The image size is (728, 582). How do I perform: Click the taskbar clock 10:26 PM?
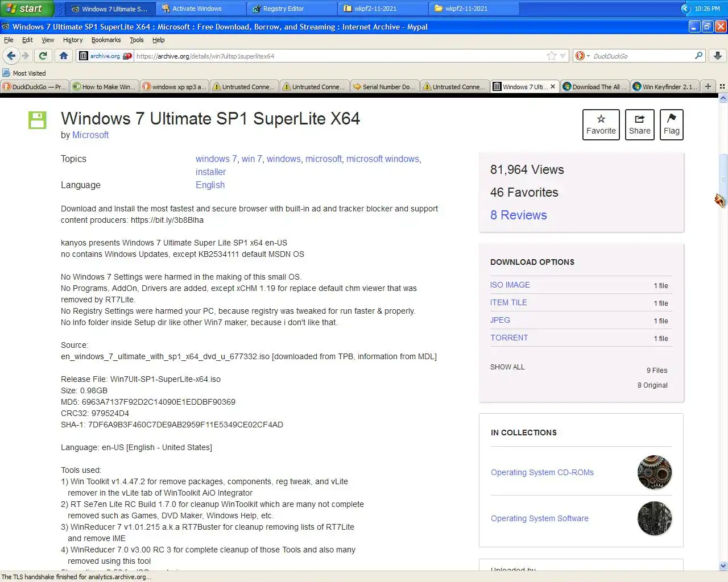point(707,9)
